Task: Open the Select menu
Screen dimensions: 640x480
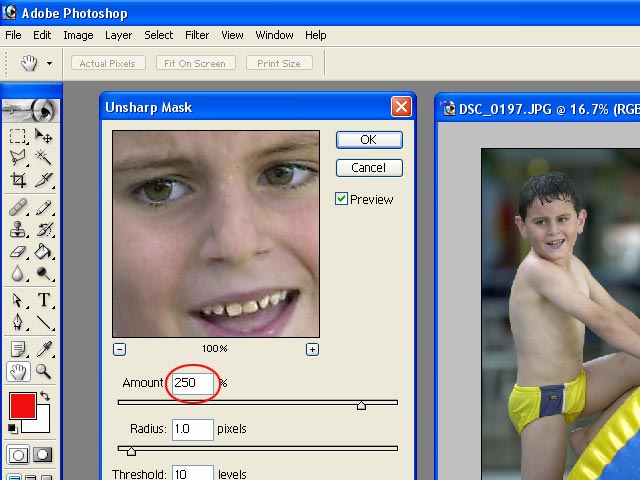Action: pos(158,35)
